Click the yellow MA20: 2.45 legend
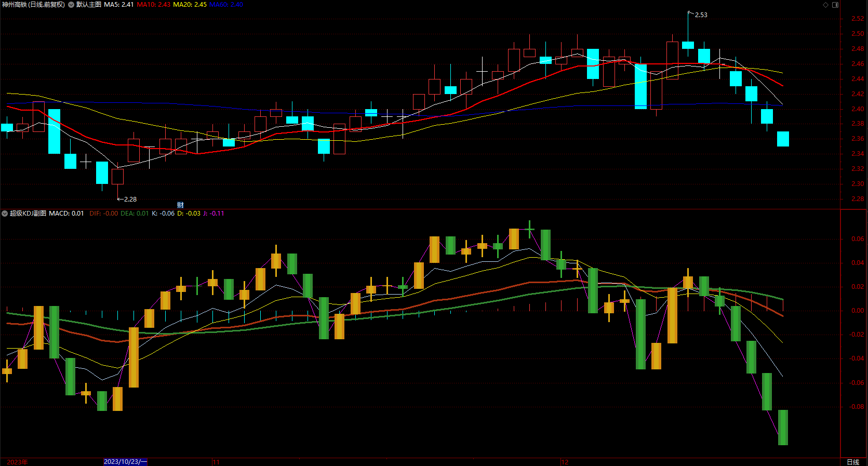This screenshot has height=466, width=868. click(x=190, y=5)
